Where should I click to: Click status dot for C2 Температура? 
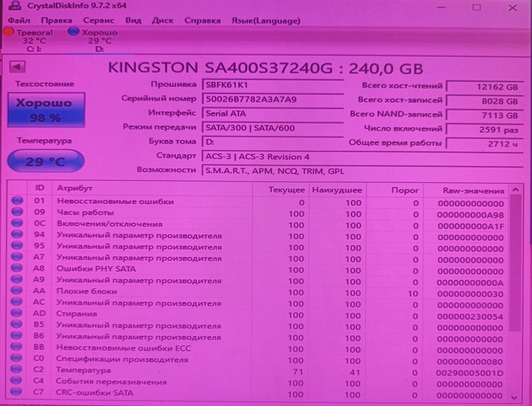[16, 369]
